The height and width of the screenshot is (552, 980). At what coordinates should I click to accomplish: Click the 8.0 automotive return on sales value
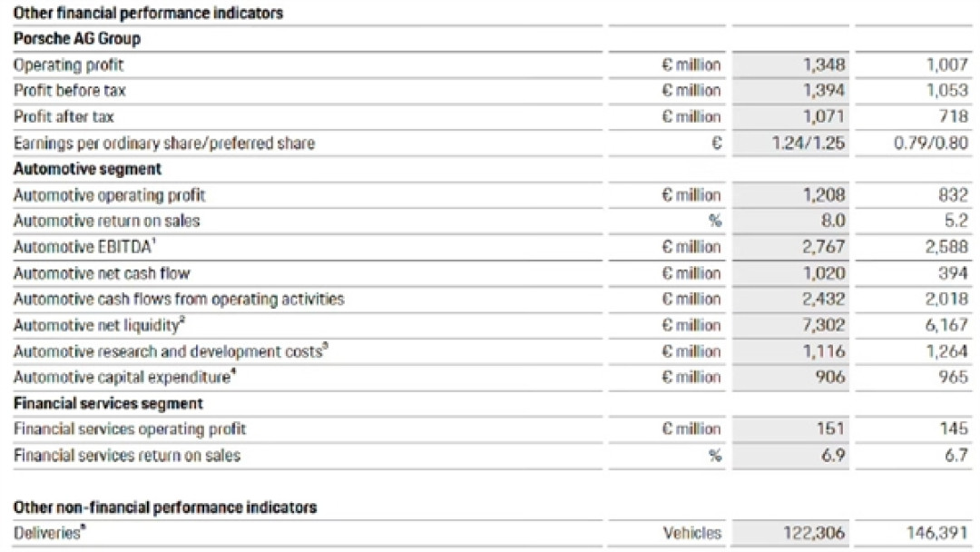click(833, 221)
